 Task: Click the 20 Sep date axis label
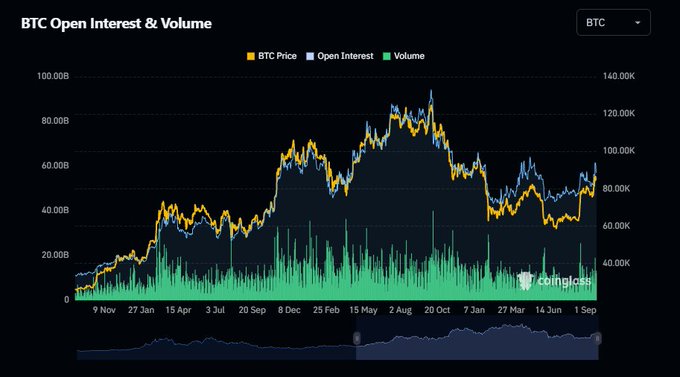click(x=252, y=310)
